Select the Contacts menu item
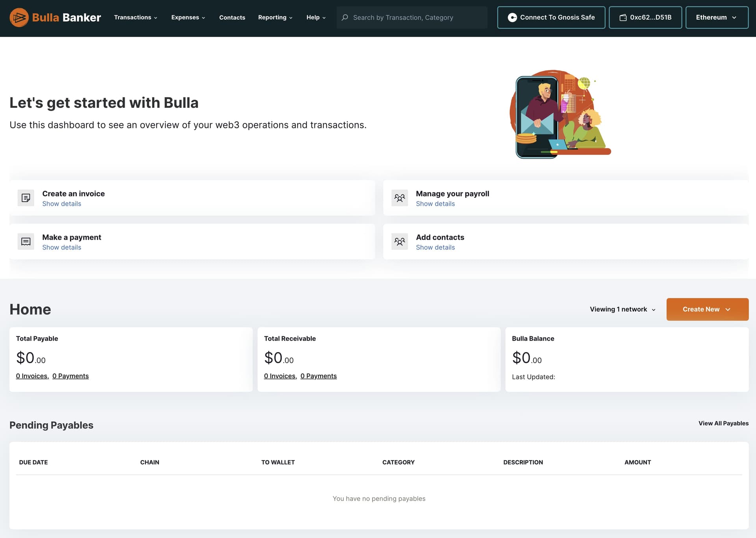This screenshot has height=538, width=756. tap(232, 17)
